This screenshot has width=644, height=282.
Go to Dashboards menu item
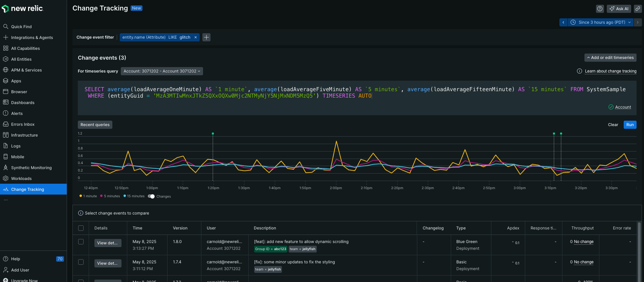click(x=33, y=102)
